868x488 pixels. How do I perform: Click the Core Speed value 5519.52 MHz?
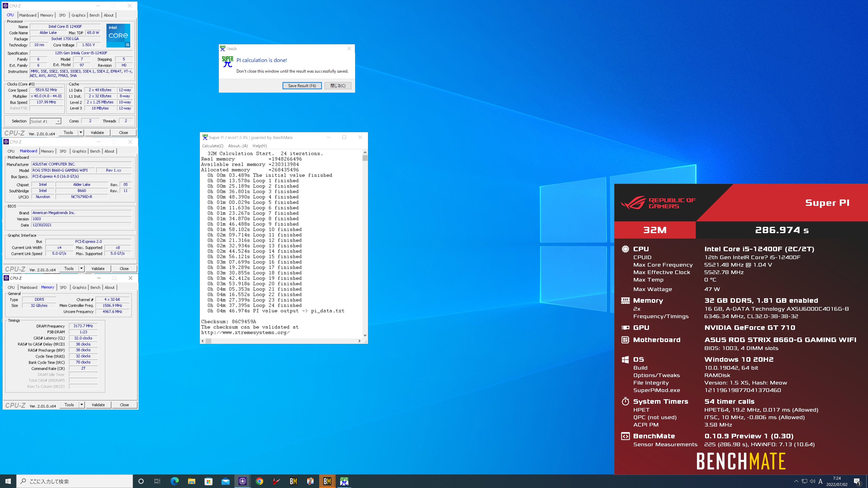pos(47,90)
